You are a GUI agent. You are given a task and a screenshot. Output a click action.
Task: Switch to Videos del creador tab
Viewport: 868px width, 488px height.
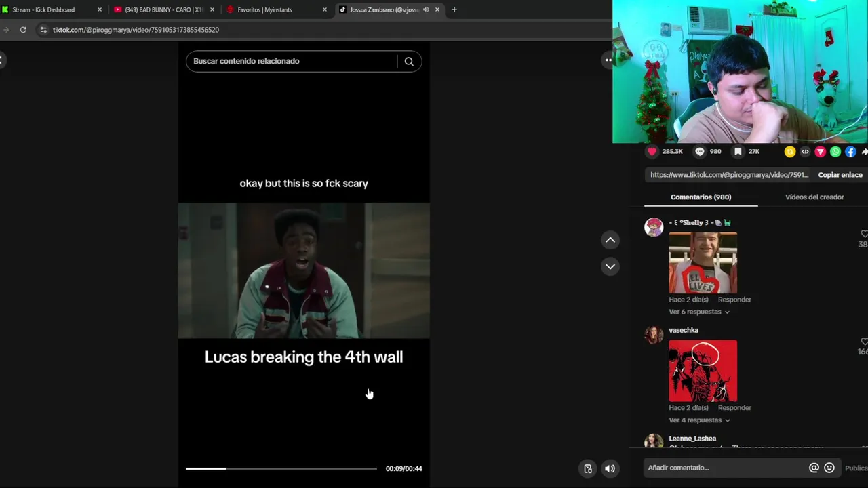814,197
